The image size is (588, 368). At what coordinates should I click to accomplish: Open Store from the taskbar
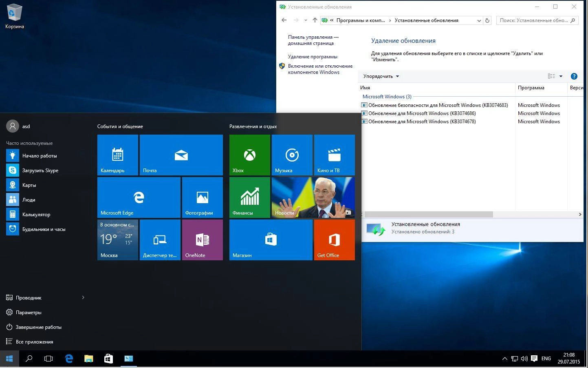108,359
